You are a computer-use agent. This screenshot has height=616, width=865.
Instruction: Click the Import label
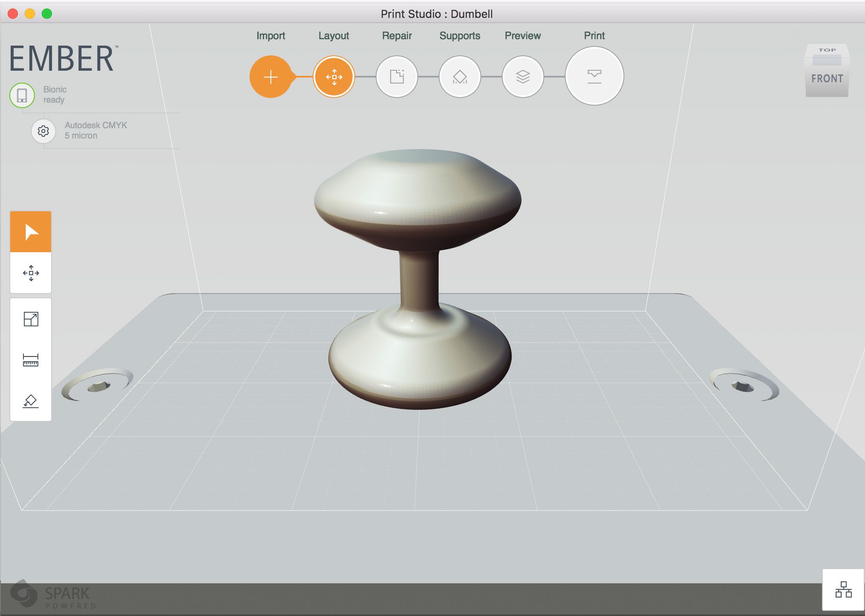pyautogui.click(x=271, y=36)
